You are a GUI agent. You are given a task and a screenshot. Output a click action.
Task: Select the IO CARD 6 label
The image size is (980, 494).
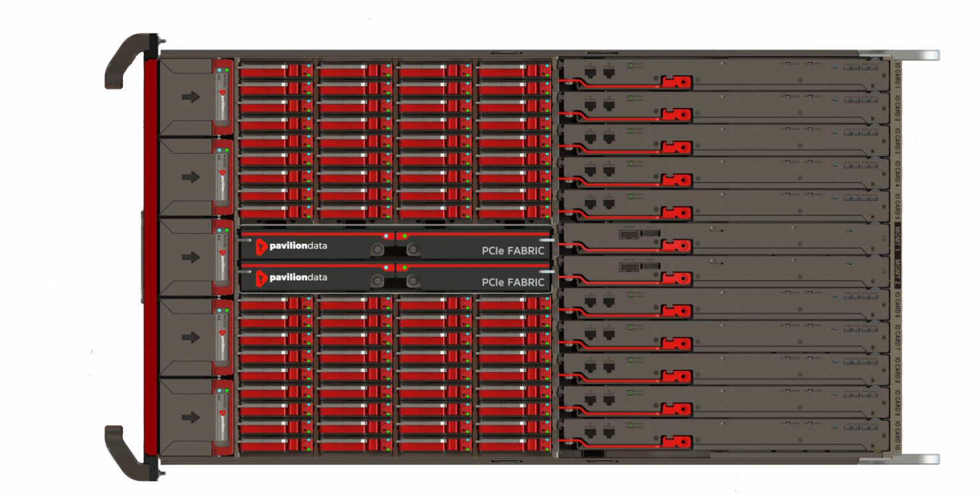point(896,304)
